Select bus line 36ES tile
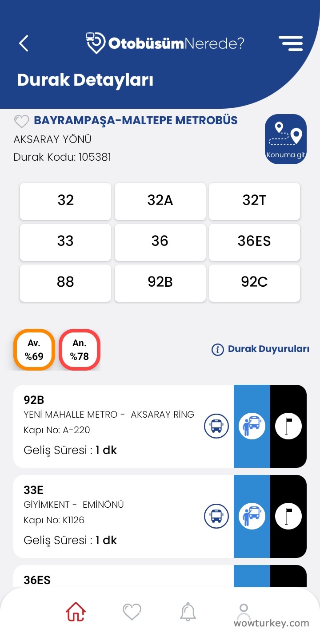This screenshot has width=320, height=644. click(x=254, y=242)
